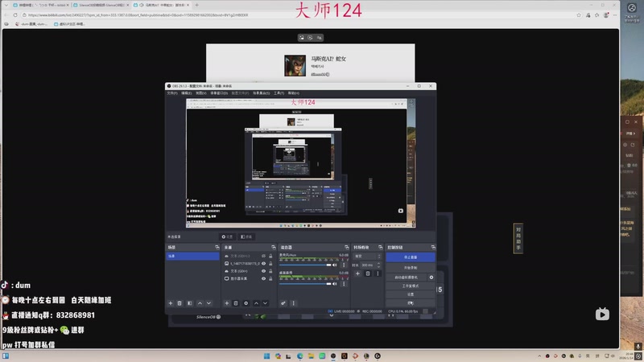Delete the selected scene using trash icon

pyautogui.click(x=180, y=303)
